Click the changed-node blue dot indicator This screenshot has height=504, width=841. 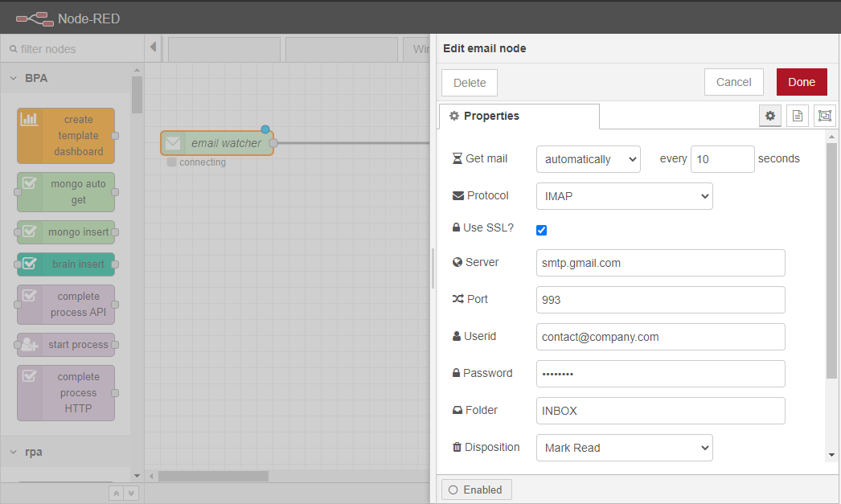(x=265, y=129)
